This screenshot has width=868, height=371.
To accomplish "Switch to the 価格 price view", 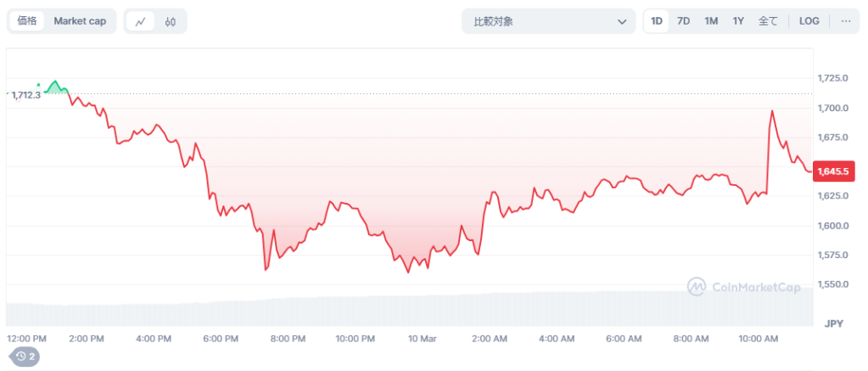I will click(27, 21).
